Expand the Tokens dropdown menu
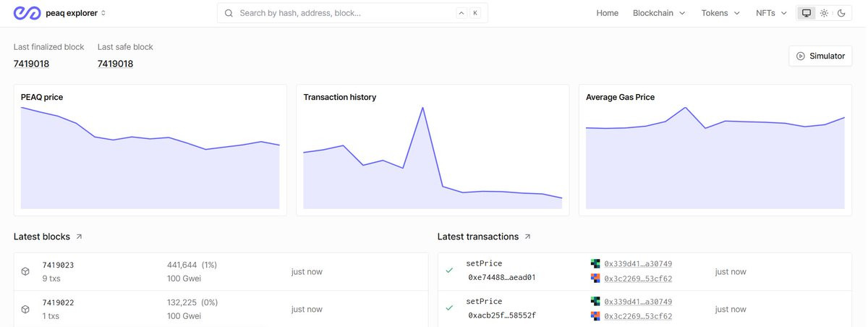 point(720,13)
